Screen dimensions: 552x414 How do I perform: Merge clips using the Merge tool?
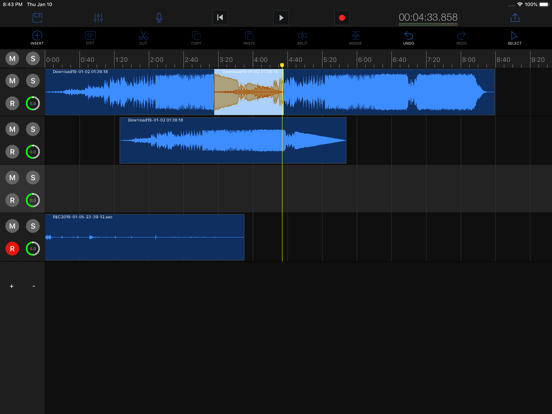(x=355, y=38)
